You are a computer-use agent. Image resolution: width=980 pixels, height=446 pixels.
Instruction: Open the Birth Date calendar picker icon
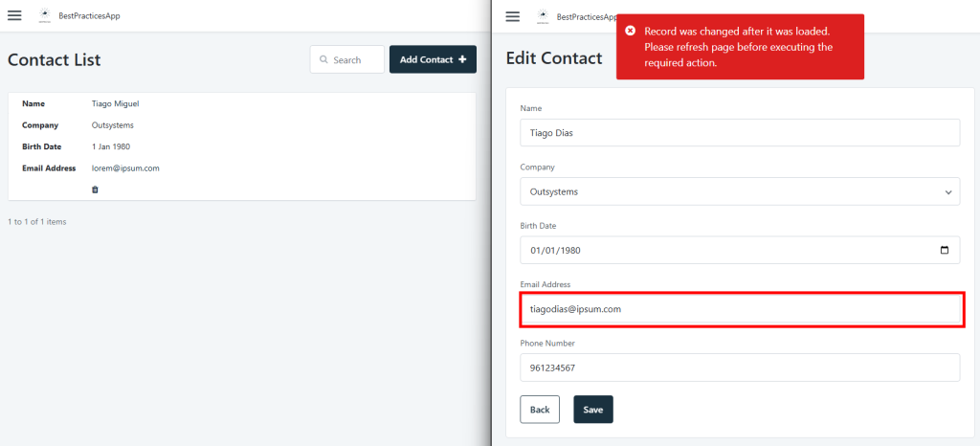(945, 250)
